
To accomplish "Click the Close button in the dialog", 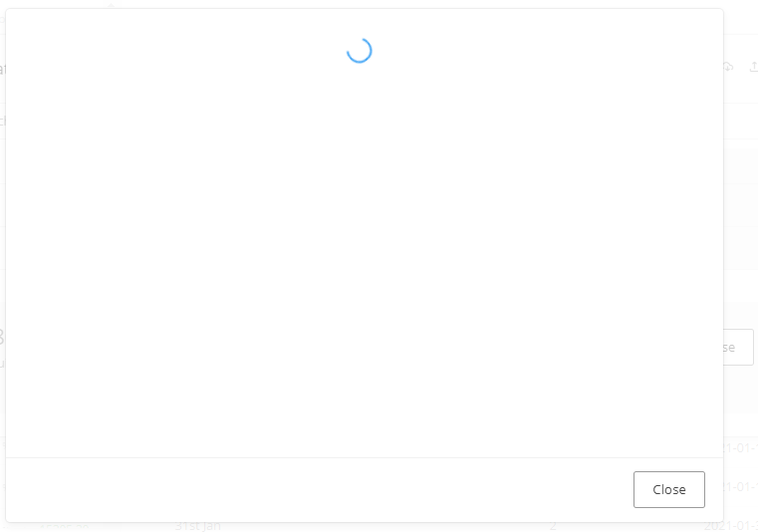I will [669, 489].
